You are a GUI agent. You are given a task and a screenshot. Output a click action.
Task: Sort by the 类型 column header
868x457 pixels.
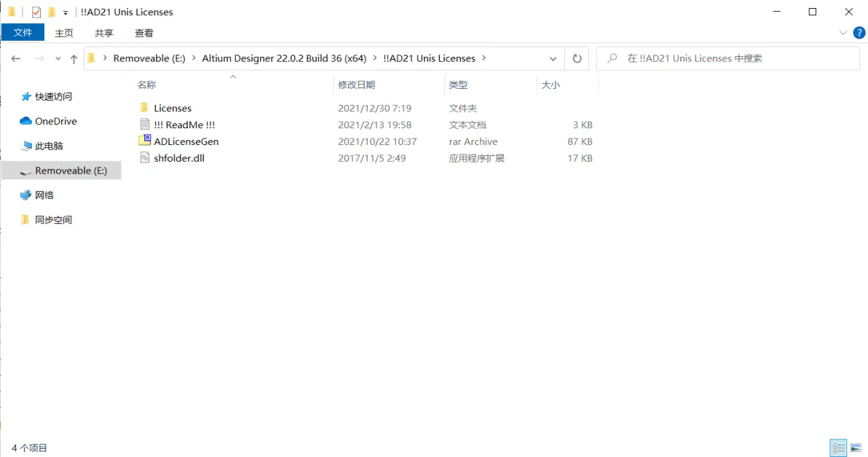pos(458,85)
